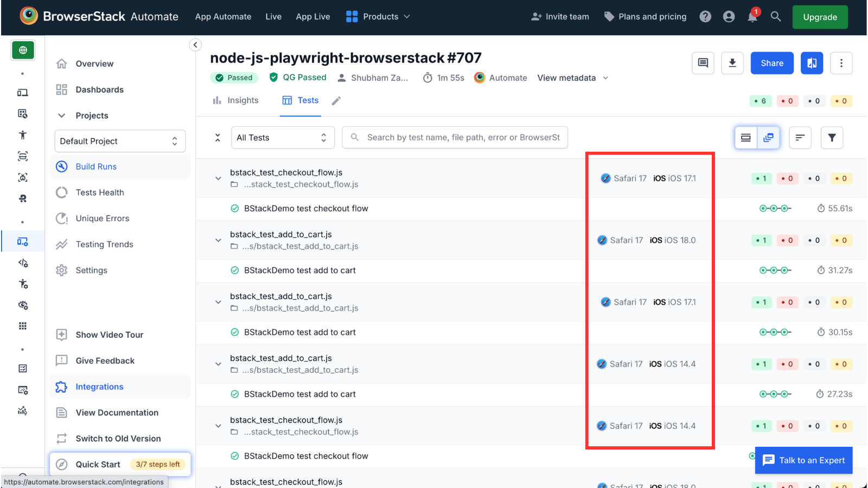This screenshot has width=868, height=488.
Task: Open the All Tests dropdown
Action: click(283, 138)
